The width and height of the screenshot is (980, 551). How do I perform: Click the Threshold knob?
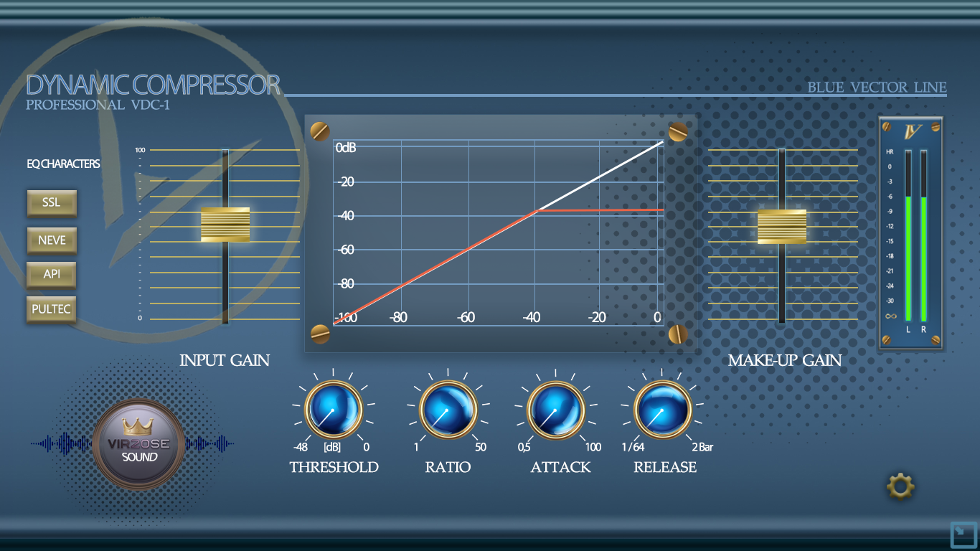click(334, 409)
